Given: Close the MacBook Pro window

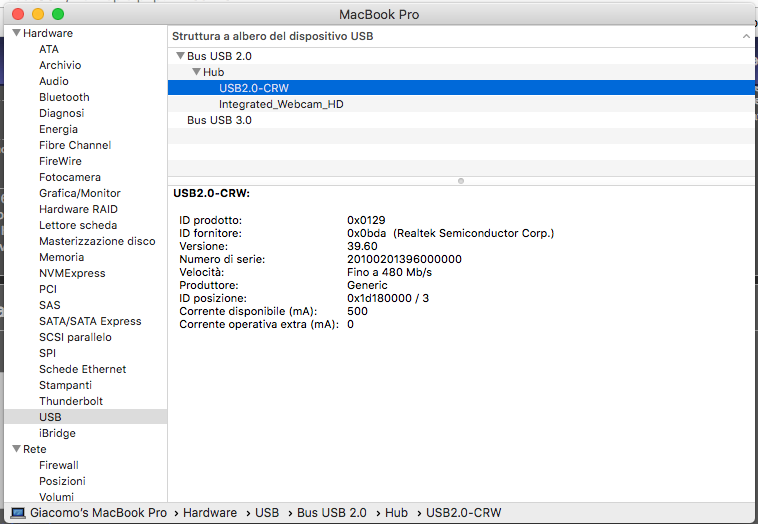Looking at the screenshot, I should click(x=18, y=14).
